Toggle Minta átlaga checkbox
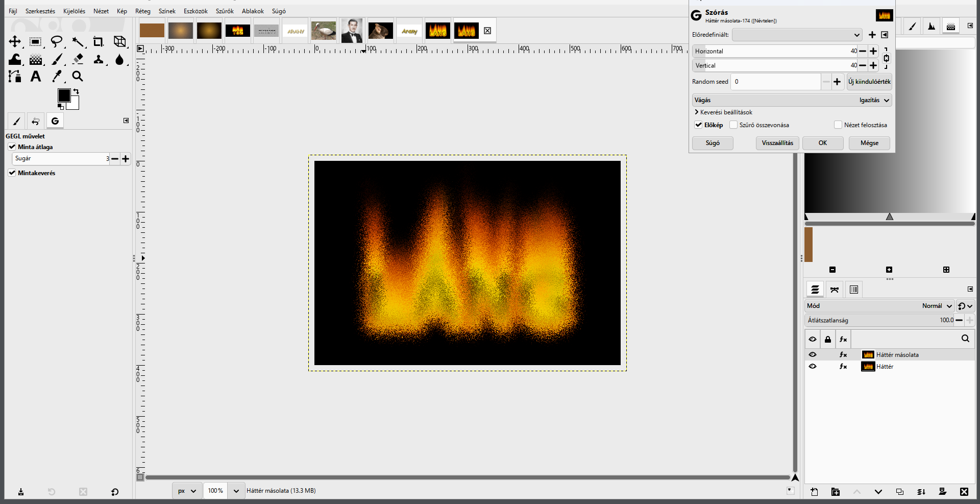The width and height of the screenshot is (980, 504). coord(12,147)
